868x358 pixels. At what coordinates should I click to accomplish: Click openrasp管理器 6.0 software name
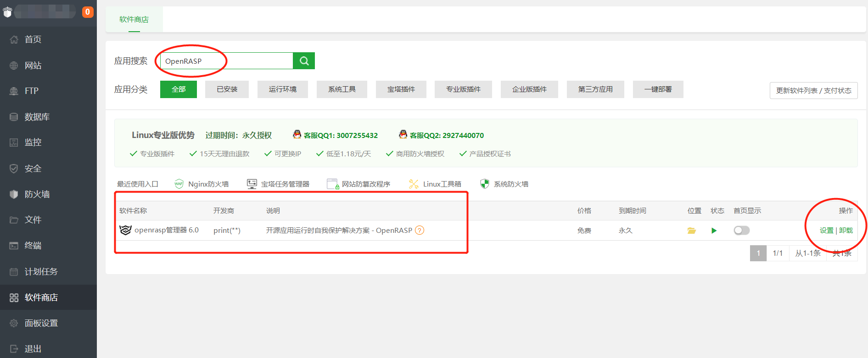click(167, 230)
